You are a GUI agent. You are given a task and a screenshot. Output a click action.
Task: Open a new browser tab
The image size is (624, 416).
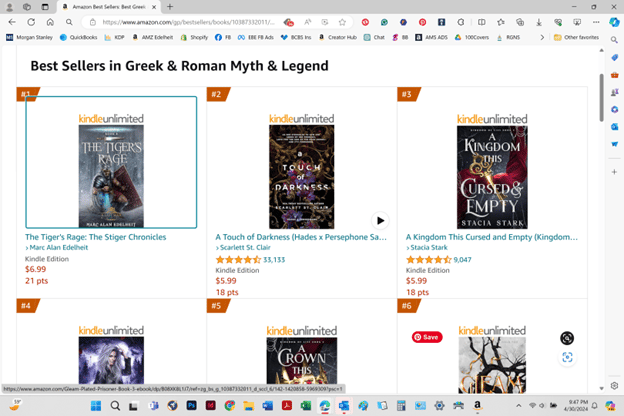(170, 7)
